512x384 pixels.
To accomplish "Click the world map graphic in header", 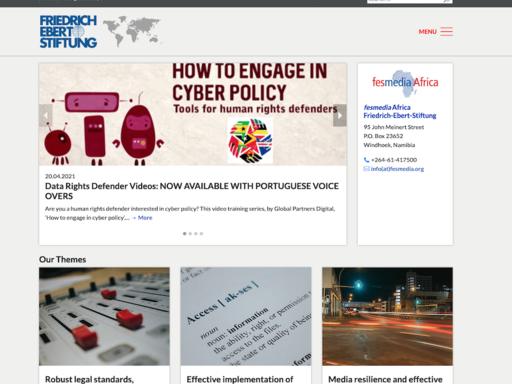I will [x=132, y=31].
